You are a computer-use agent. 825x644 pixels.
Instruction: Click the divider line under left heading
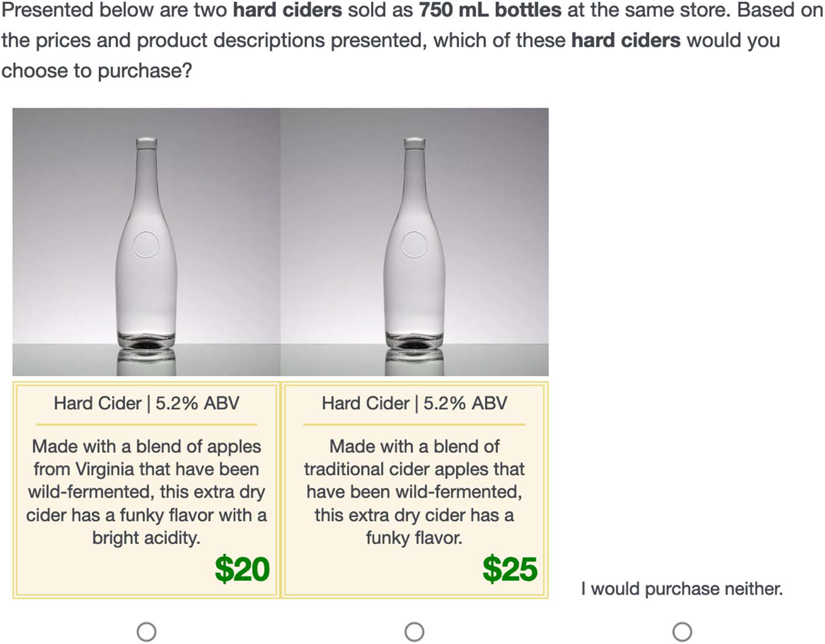pyautogui.click(x=146, y=424)
